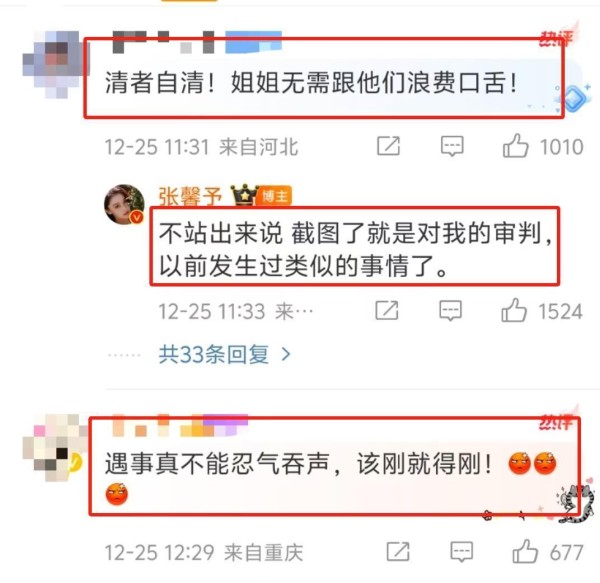Screen dimensions: 600x583
Task: Click the blue diamond badge on first comment
Action: [575, 99]
